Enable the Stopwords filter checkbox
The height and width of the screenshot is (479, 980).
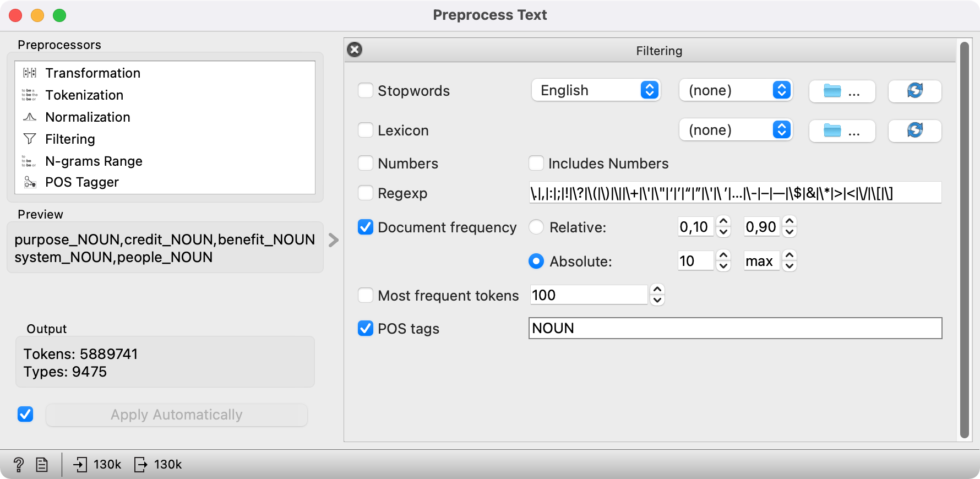pyautogui.click(x=366, y=91)
